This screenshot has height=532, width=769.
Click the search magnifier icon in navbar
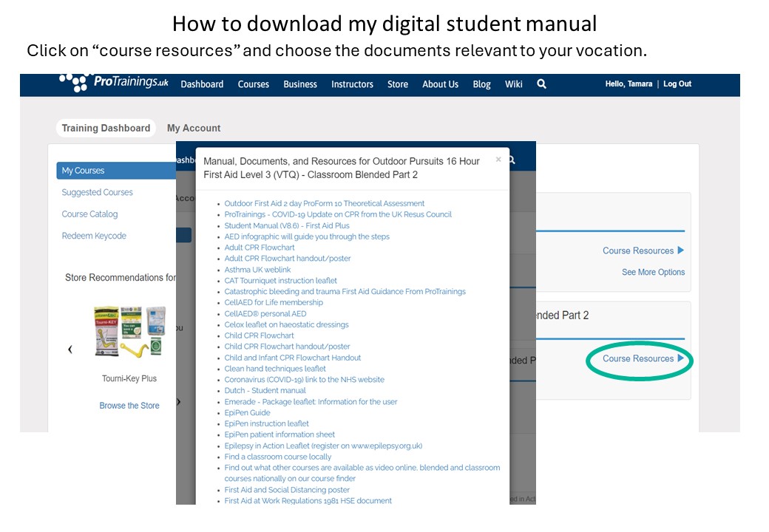[x=541, y=84]
